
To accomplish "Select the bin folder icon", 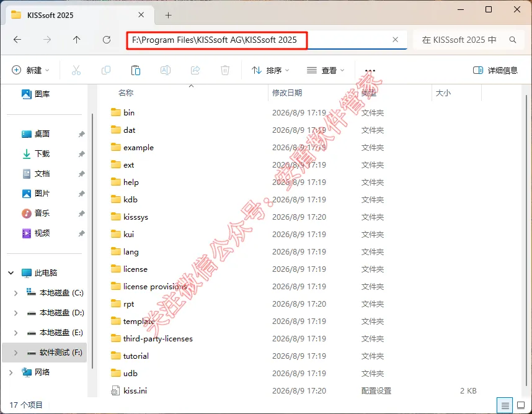I will pyautogui.click(x=116, y=112).
